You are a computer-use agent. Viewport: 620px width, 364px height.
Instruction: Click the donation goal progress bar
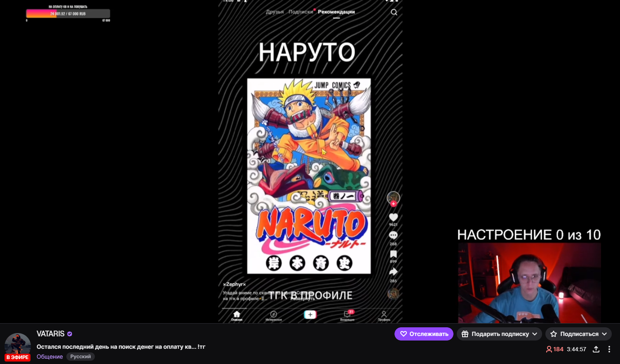pyautogui.click(x=68, y=14)
